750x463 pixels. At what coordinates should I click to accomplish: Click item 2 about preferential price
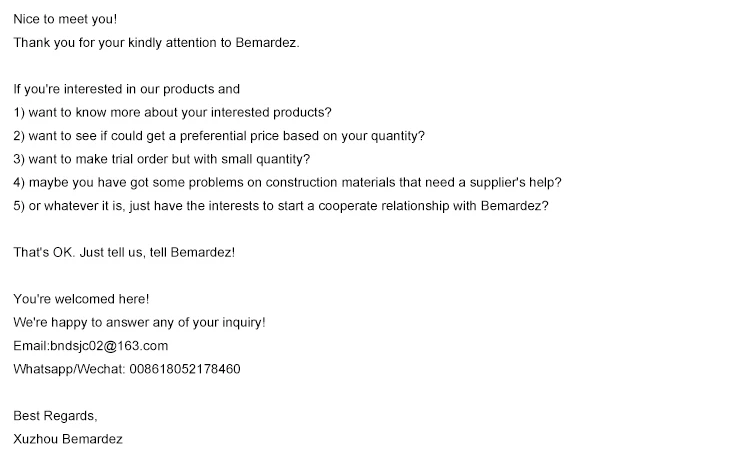pos(219,136)
